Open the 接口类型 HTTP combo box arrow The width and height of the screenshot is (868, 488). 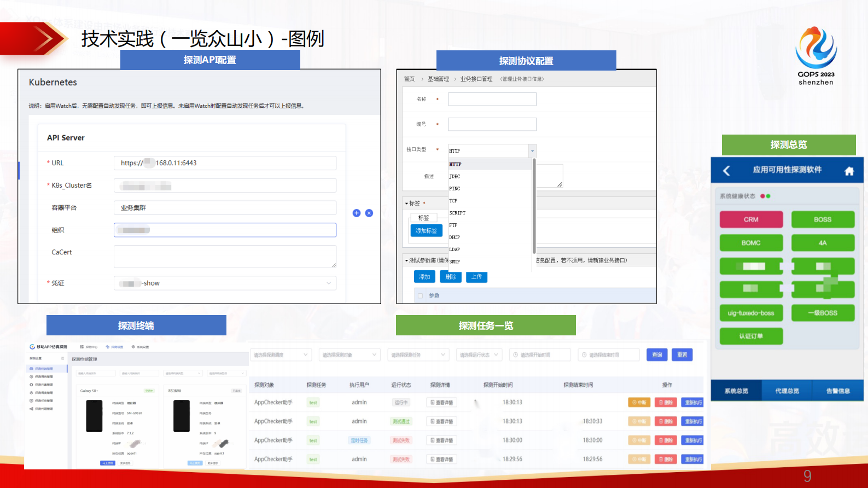532,151
